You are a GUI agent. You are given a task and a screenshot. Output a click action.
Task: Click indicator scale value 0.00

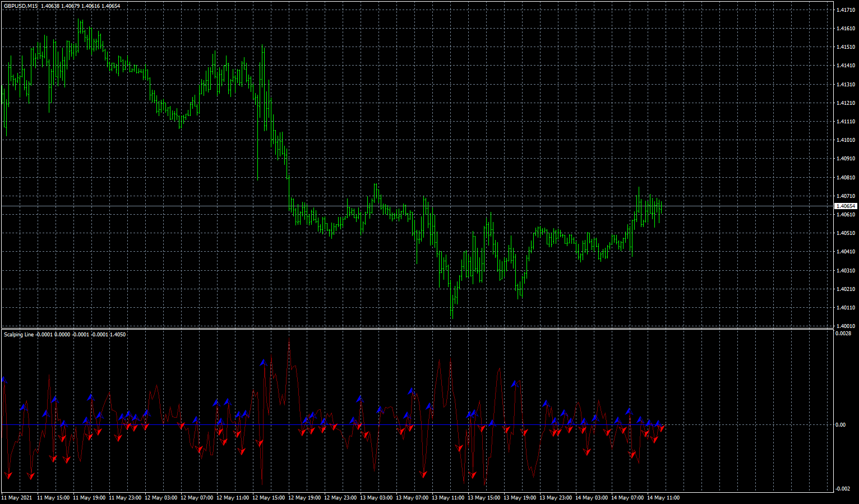tap(840, 425)
